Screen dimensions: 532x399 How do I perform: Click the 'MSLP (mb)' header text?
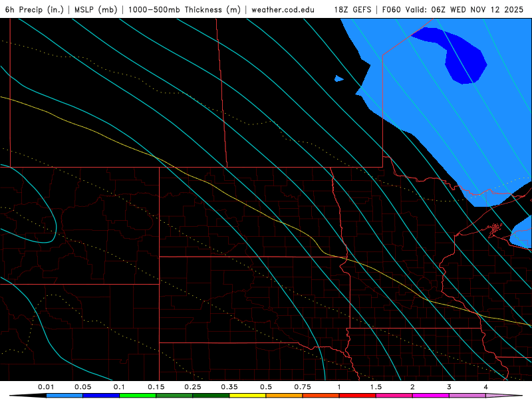click(96, 9)
